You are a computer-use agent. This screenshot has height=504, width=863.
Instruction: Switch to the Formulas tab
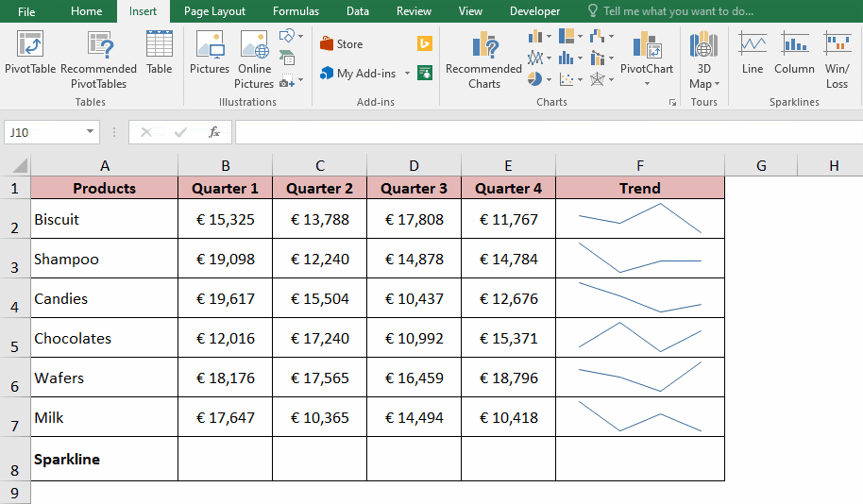[296, 11]
